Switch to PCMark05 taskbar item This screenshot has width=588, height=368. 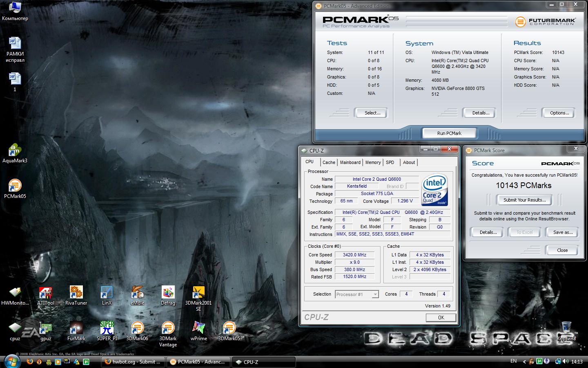pyautogui.click(x=198, y=362)
